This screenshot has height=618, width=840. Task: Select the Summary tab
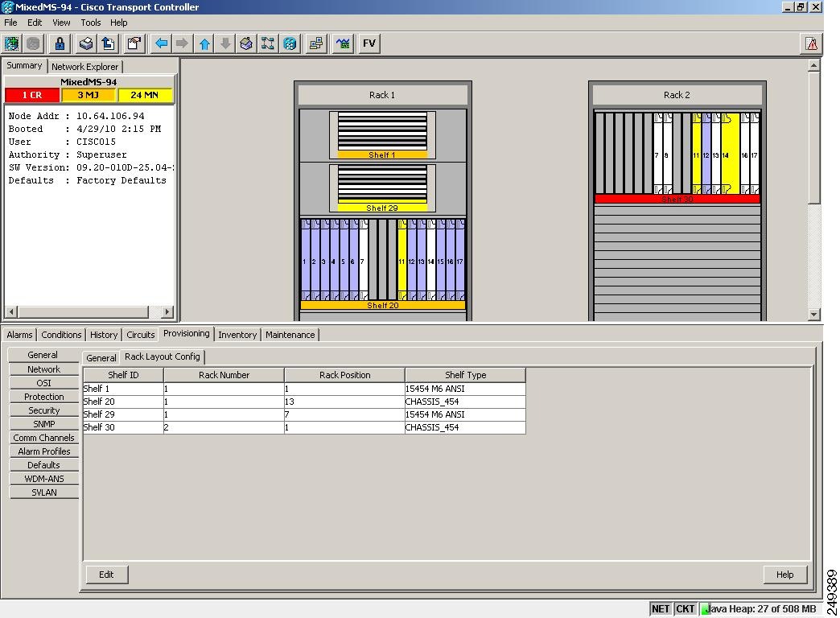pyautogui.click(x=24, y=65)
